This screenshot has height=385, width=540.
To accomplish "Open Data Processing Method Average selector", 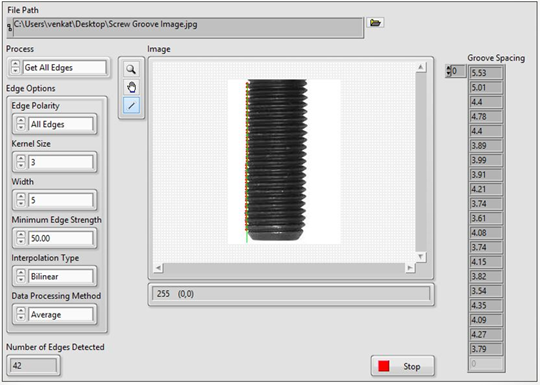I will [x=61, y=314].
